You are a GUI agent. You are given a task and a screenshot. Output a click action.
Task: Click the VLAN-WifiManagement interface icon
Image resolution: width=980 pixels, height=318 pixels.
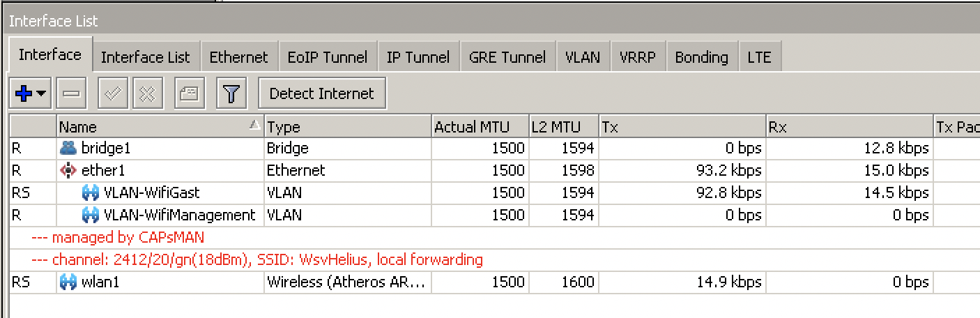tap(91, 215)
